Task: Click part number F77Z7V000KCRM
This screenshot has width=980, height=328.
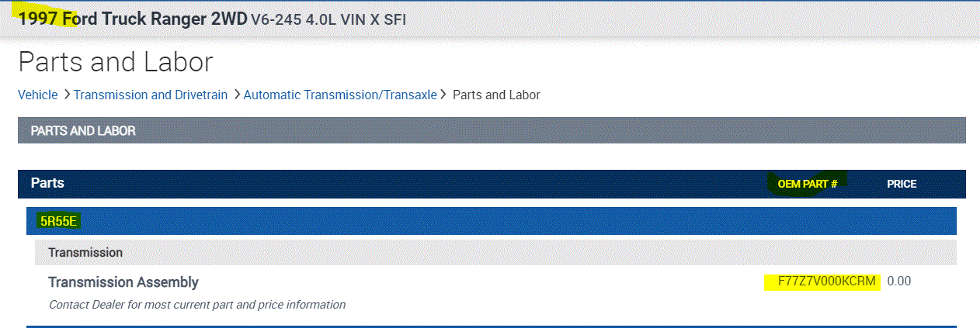Action: pyautogui.click(x=826, y=281)
